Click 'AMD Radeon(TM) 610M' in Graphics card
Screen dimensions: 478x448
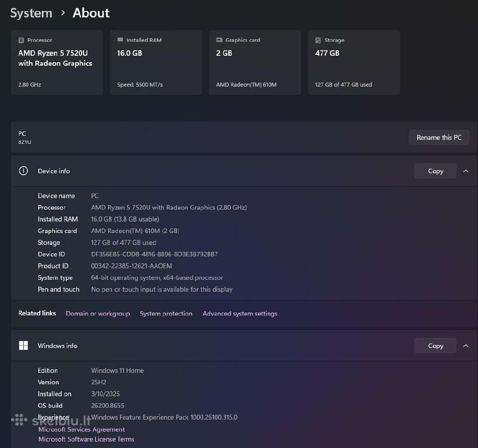click(x=246, y=85)
